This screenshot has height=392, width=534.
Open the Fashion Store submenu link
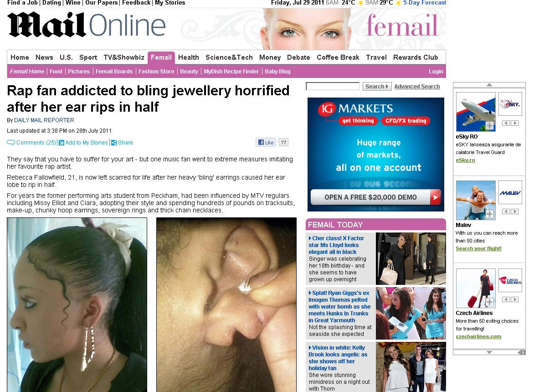click(x=156, y=72)
